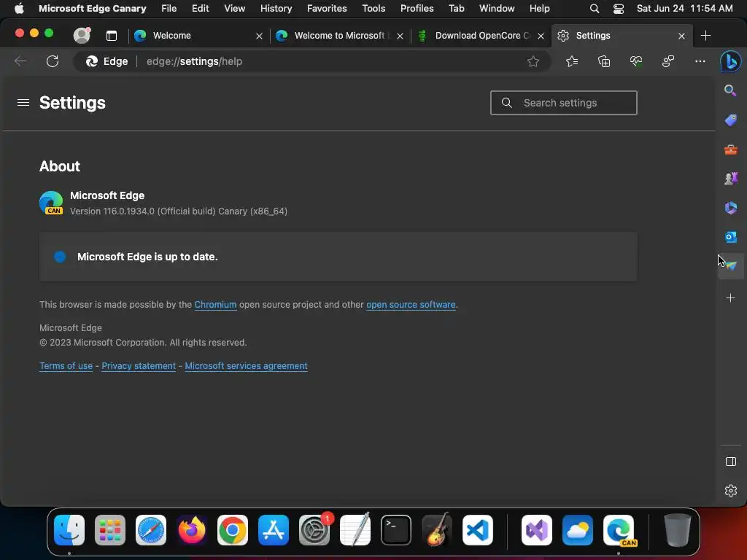Open the Profiles menu
Image resolution: width=747 pixels, height=560 pixels.
pos(417,9)
